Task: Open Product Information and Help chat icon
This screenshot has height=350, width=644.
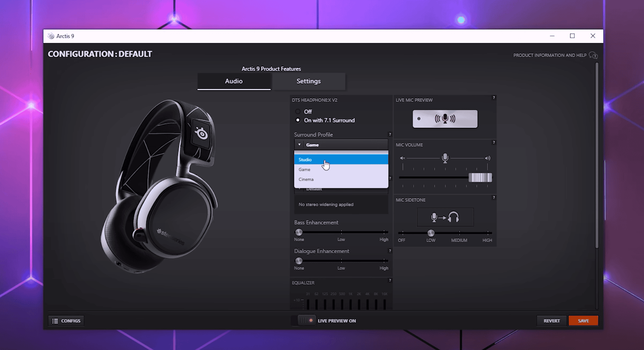Action: 593,55
